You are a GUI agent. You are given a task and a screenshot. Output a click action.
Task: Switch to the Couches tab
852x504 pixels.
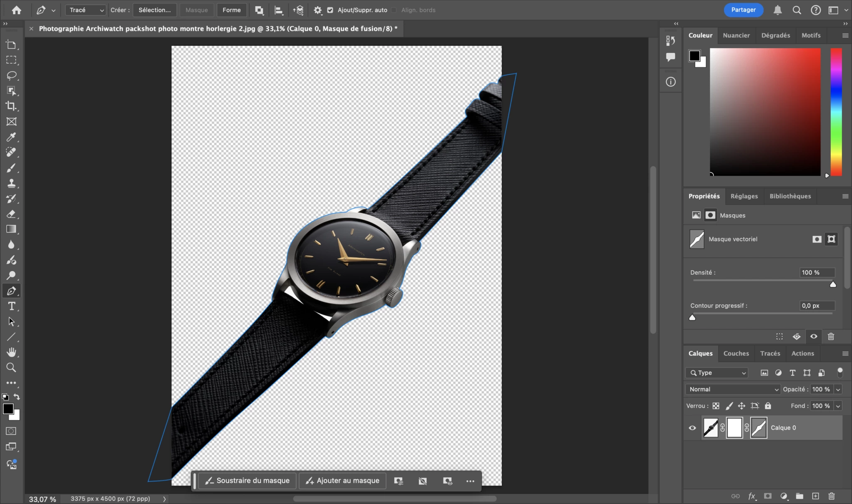[x=736, y=353]
